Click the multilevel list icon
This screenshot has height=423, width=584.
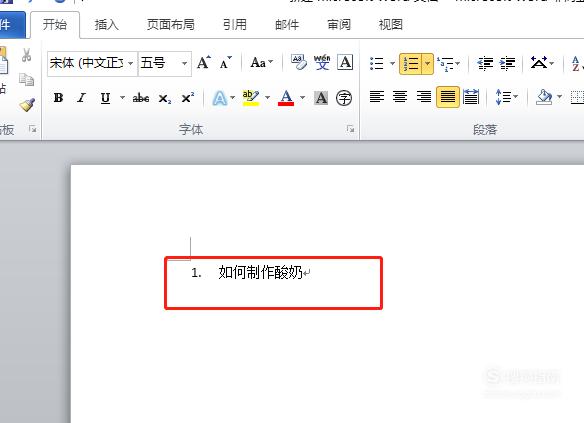tap(445, 64)
